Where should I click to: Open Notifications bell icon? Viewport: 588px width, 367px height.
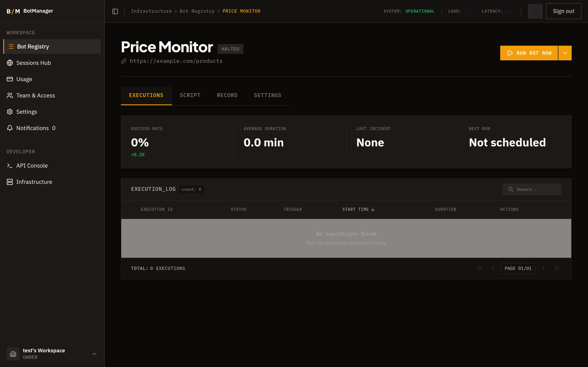(10, 128)
